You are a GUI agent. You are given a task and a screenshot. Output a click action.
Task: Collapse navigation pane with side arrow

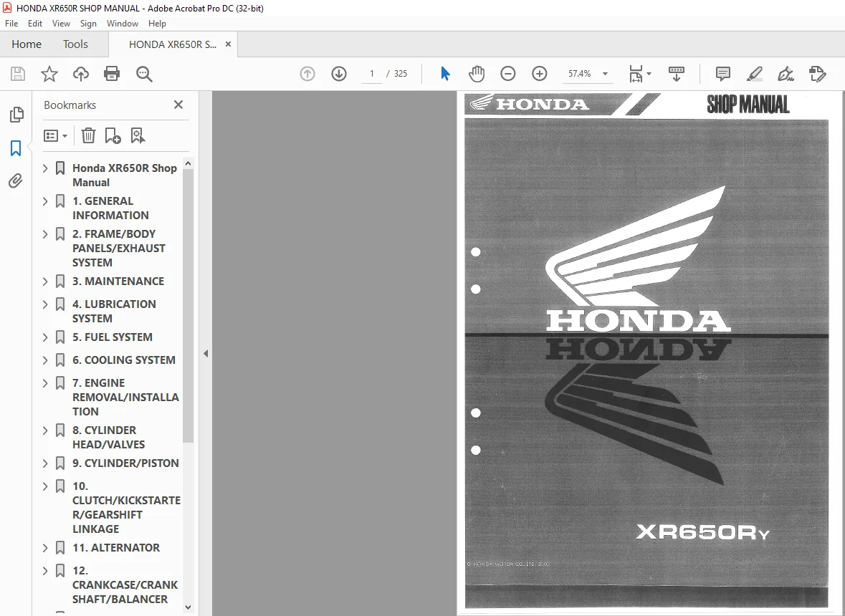click(205, 354)
